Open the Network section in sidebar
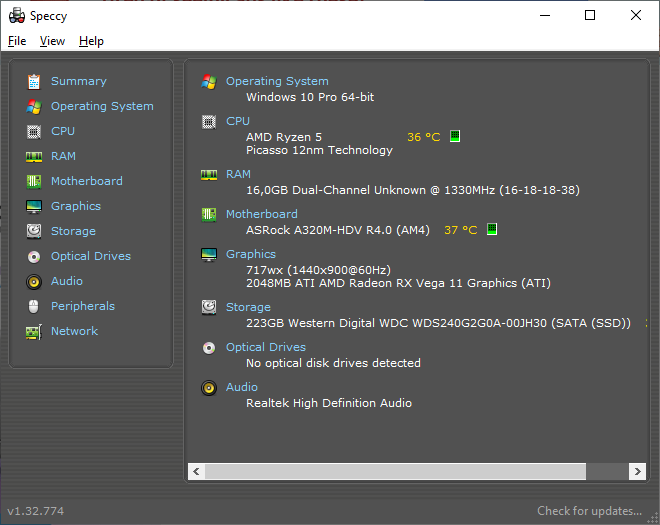This screenshot has width=660, height=525. [x=75, y=331]
